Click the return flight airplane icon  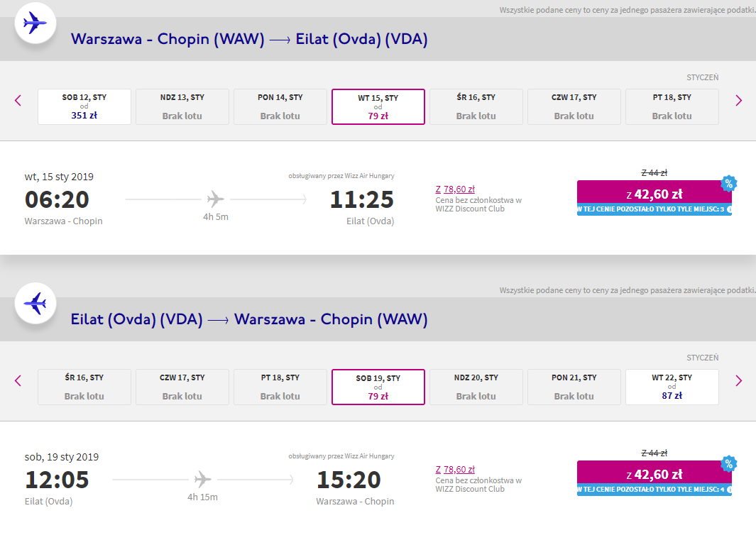click(35, 303)
